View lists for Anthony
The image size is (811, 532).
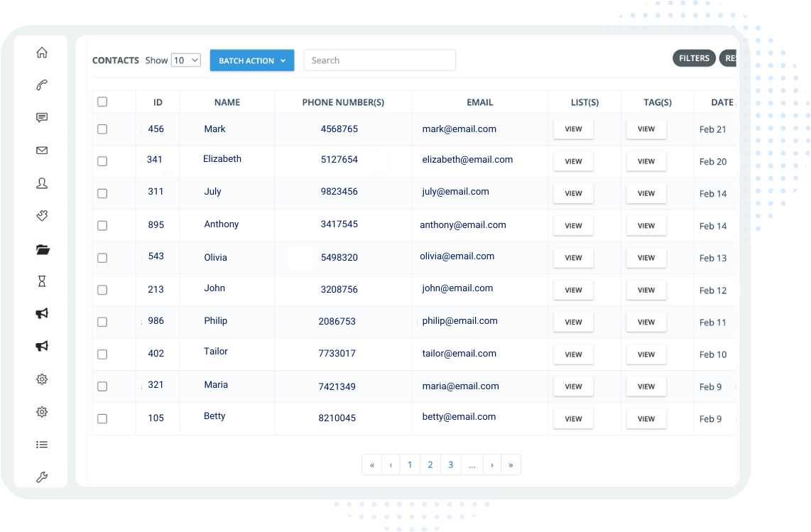pyautogui.click(x=573, y=226)
